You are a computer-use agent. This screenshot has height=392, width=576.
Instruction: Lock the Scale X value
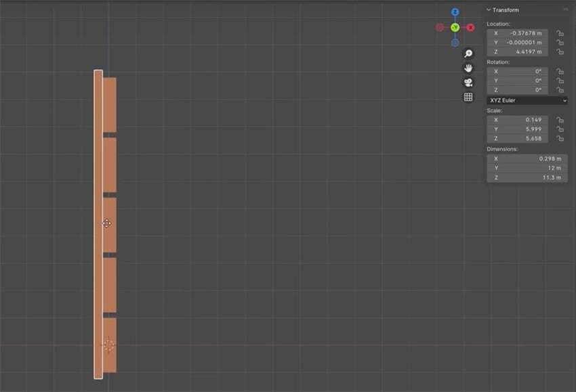coord(560,120)
